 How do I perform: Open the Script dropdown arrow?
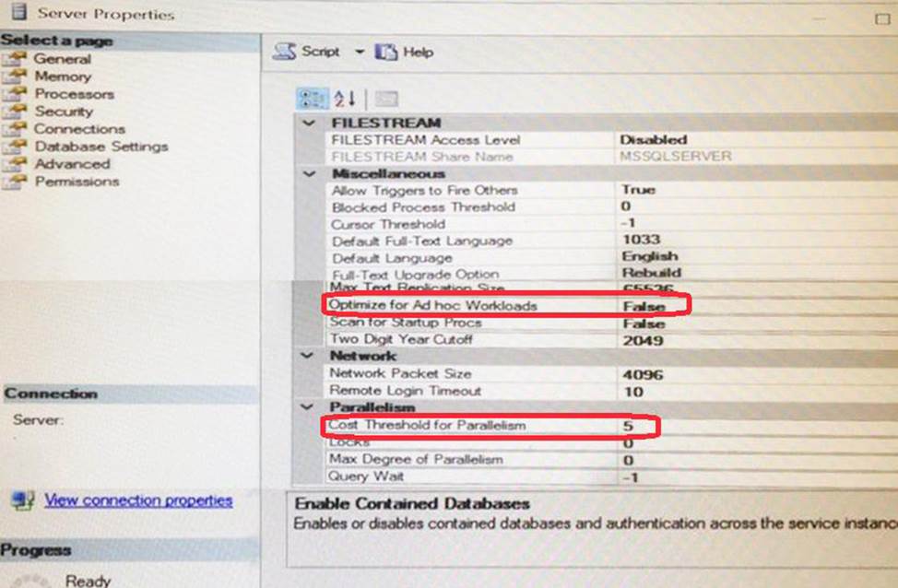click(x=360, y=53)
